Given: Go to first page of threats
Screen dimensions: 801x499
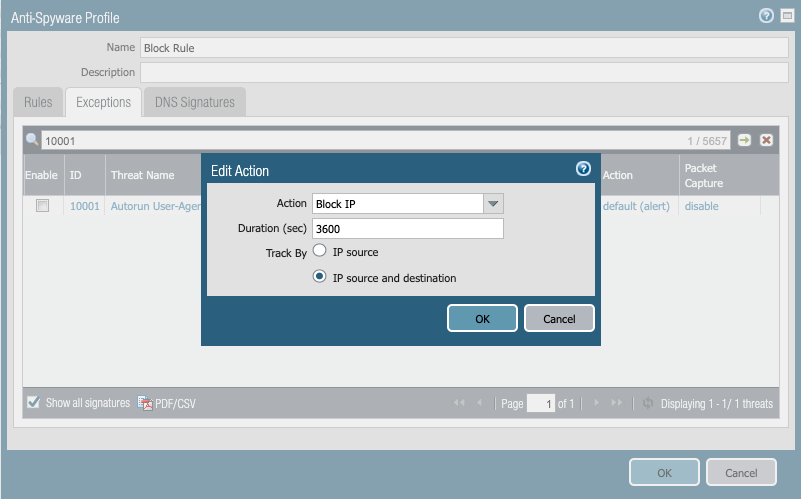Looking at the screenshot, I should [x=459, y=403].
